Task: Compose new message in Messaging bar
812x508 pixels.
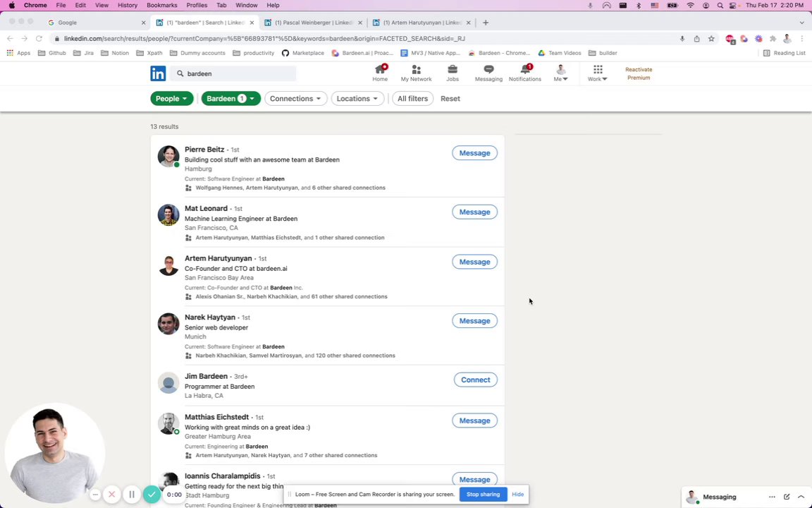Action: coord(787,497)
